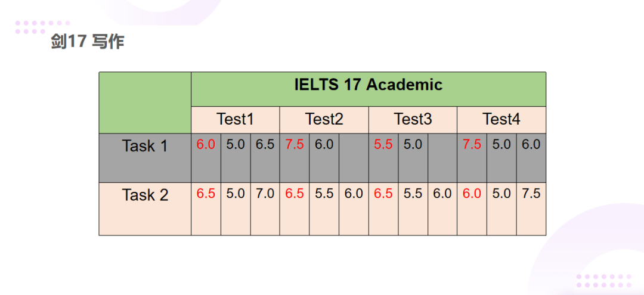This screenshot has height=295, width=644.
Task: Click red 6.0 score in Task 2 Test4
Action: (472, 194)
